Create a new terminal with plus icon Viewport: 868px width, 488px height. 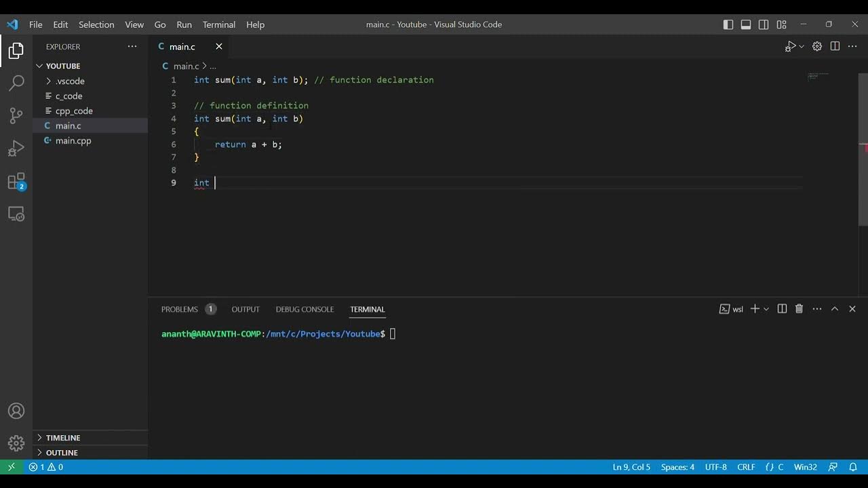pyautogui.click(x=755, y=309)
